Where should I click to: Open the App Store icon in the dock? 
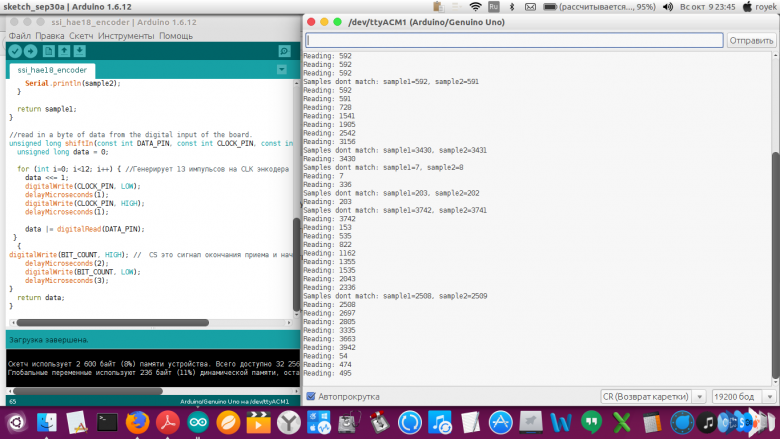pos(500,423)
